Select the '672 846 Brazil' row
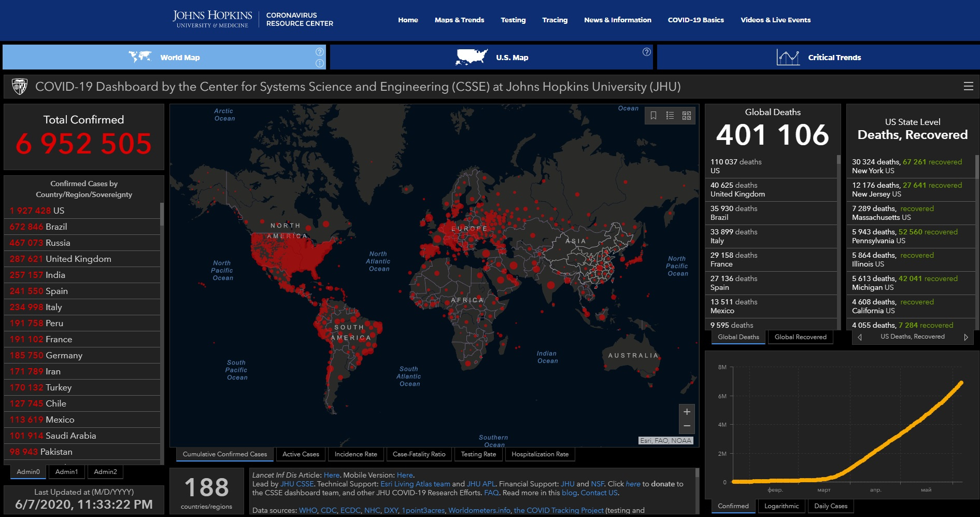This screenshot has height=517, width=980. click(83, 227)
